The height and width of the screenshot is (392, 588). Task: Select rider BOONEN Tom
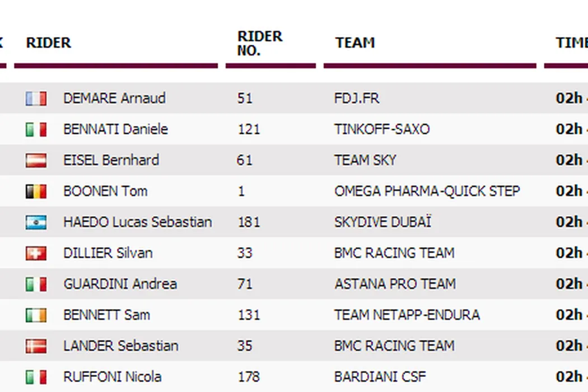click(x=105, y=191)
